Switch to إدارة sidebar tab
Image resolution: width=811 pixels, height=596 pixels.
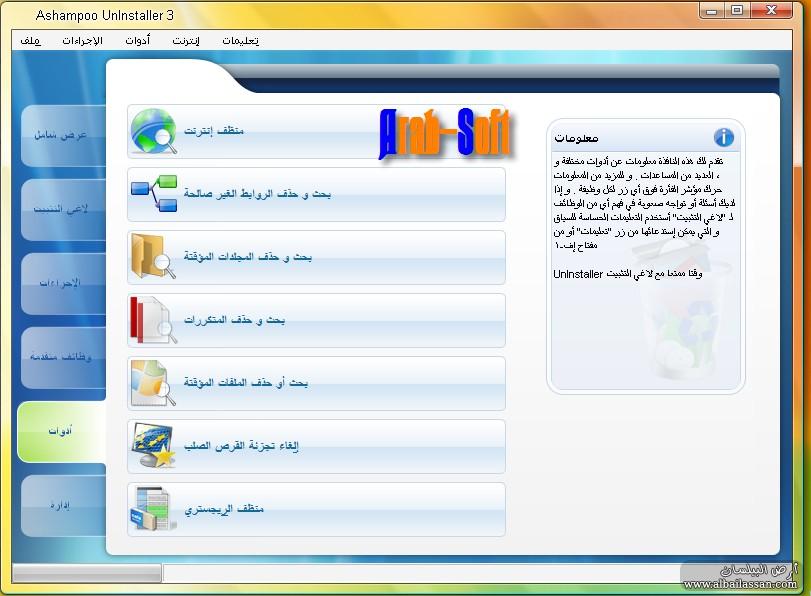point(63,505)
